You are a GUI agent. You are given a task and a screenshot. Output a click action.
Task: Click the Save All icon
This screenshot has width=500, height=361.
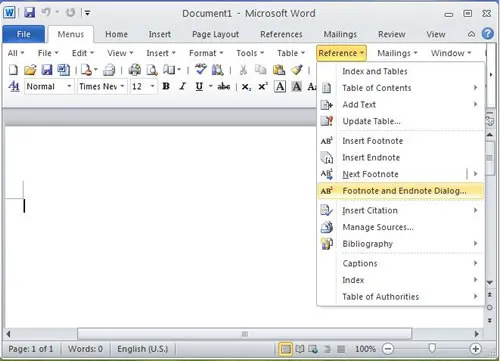click(63, 70)
